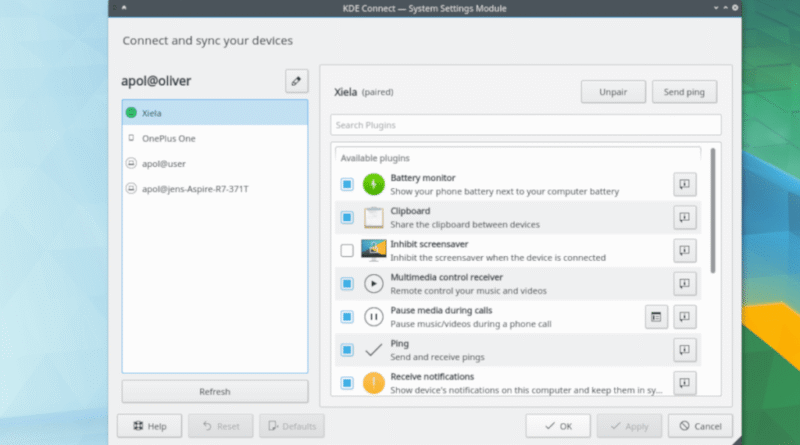Toggle Pause media during calls checkbox
The width and height of the screenshot is (800, 445).
click(x=347, y=317)
